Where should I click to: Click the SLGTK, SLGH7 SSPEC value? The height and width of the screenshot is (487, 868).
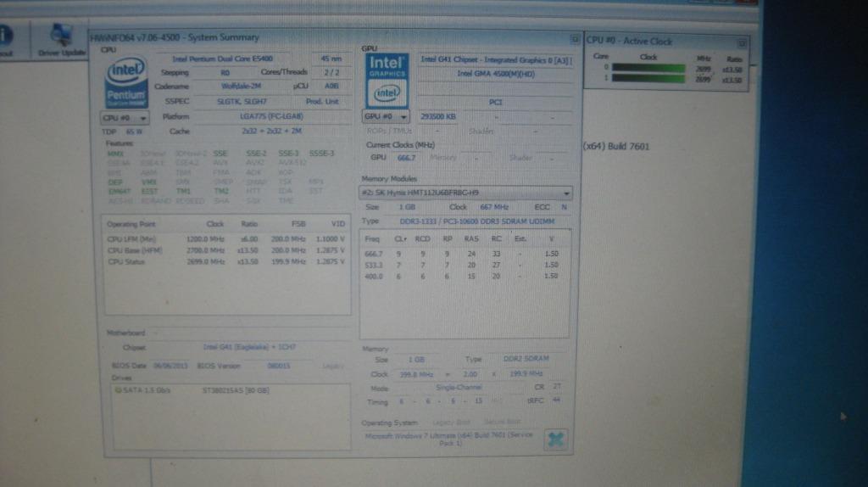pyautogui.click(x=242, y=102)
